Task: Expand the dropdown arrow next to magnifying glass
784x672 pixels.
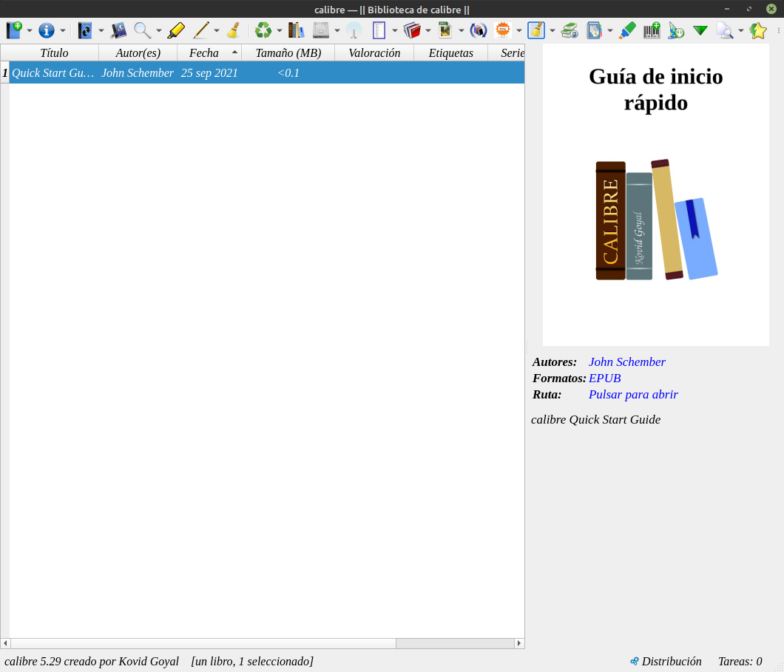Action: (159, 31)
